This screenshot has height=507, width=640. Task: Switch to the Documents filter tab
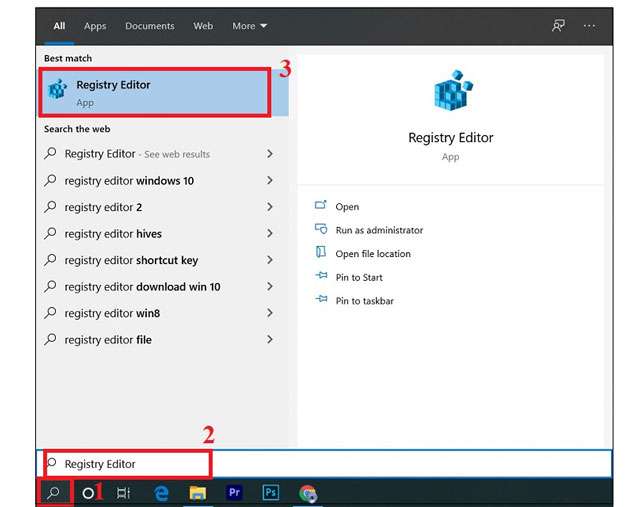(149, 26)
